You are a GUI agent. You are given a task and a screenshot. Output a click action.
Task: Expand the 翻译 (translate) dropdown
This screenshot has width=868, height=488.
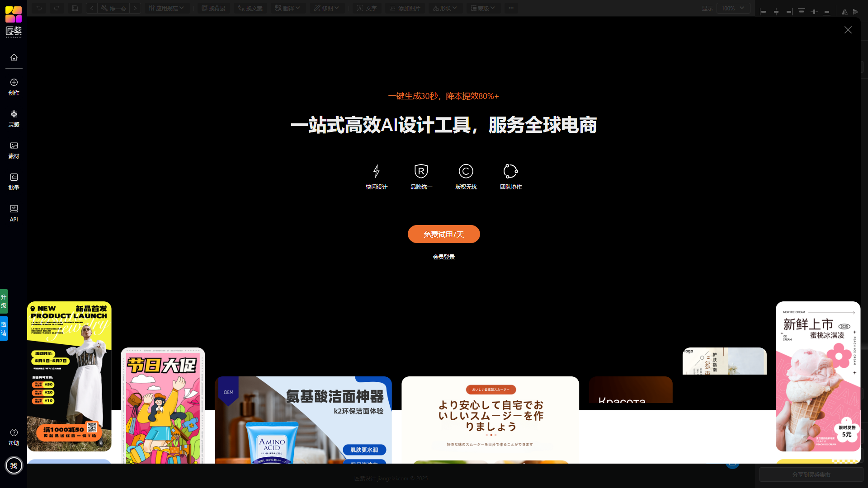click(288, 8)
